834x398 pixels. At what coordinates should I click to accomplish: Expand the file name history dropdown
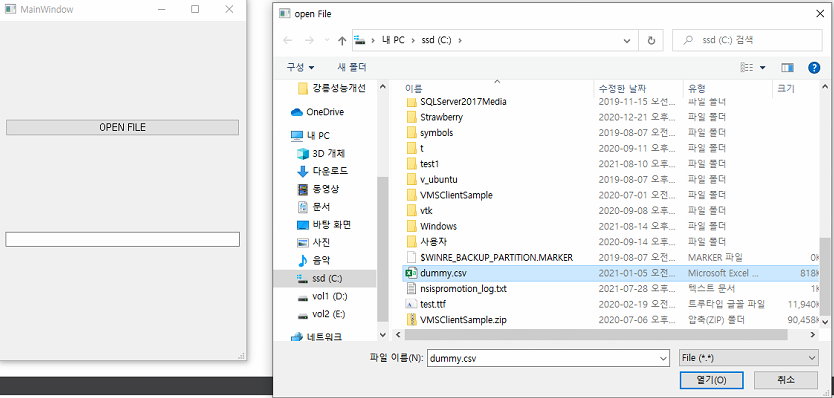coord(663,358)
